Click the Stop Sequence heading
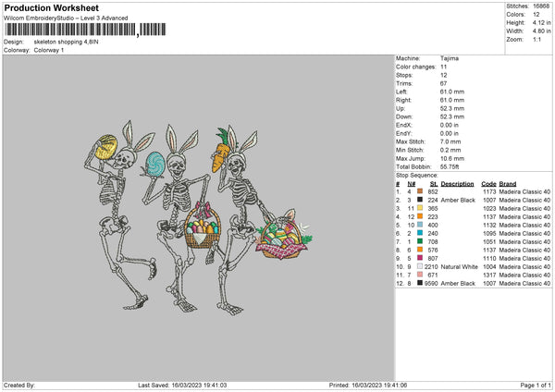This screenshot has width=555, height=392. pyautogui.click(x=418, y=174)
